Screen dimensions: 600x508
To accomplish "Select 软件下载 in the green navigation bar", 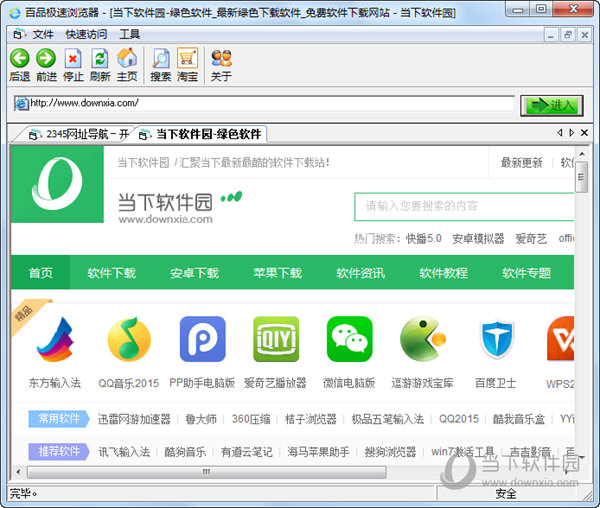I will pos(111,273).
